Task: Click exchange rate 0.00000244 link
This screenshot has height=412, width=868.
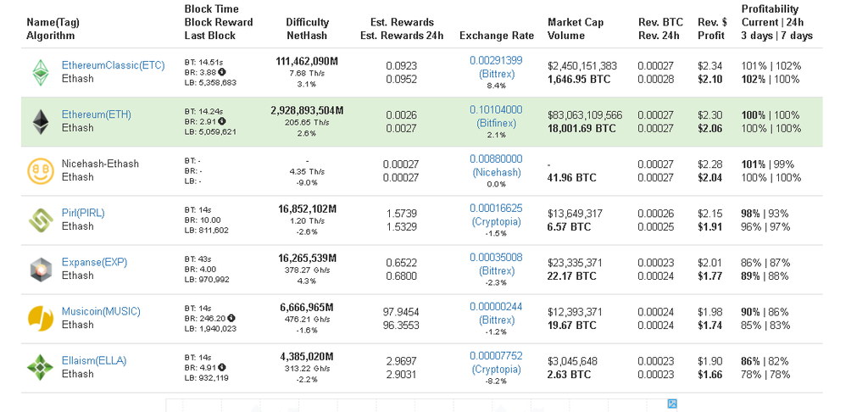Action: pos(496,307)
